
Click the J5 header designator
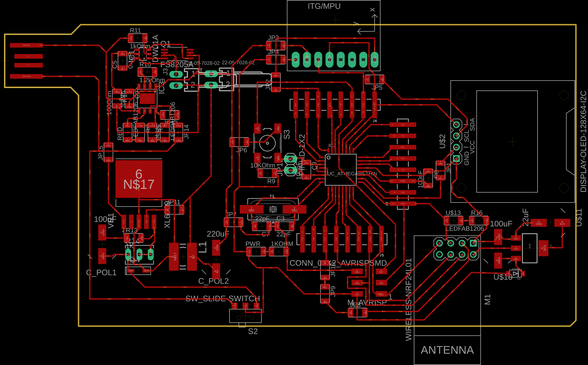[382, 255]
